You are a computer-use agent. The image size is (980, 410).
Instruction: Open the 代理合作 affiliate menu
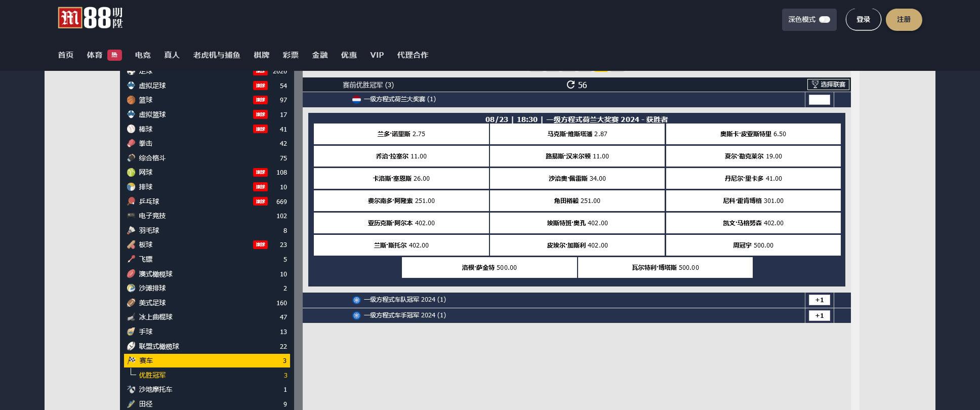[x=413, y=55]
